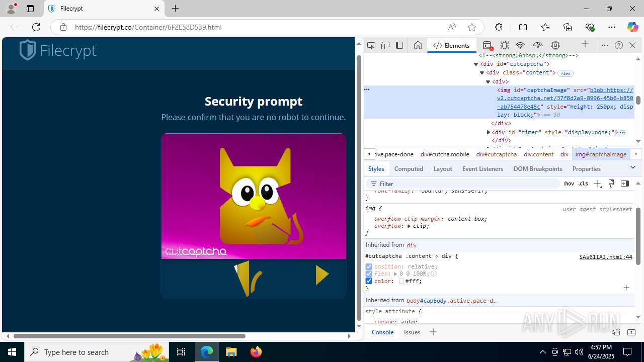
Task: Open the Copilot sidebar icon
Action: 632,27
